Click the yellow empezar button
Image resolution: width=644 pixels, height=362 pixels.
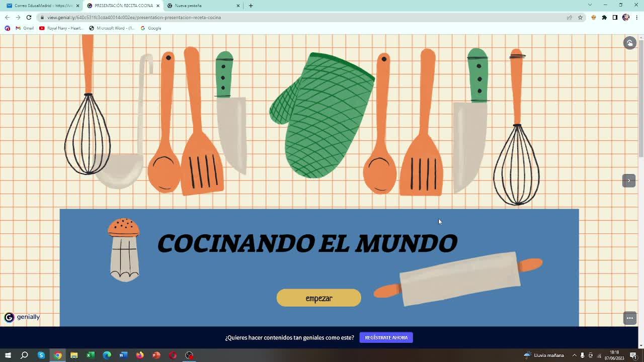[318, 298]
